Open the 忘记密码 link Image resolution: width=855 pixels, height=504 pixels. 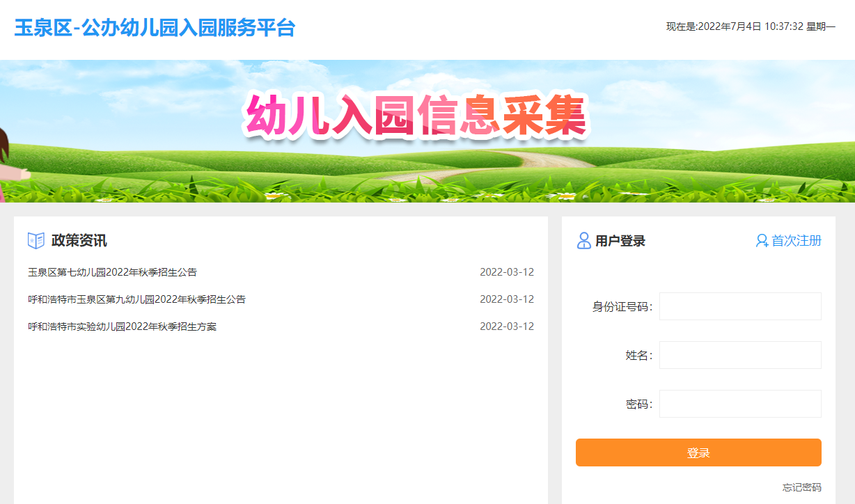click(801, 487)
